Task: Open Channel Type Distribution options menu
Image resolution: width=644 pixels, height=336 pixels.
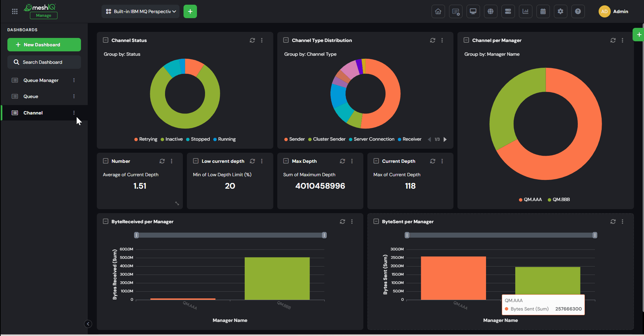Action: pyautogui.click(x=442, y=40)
